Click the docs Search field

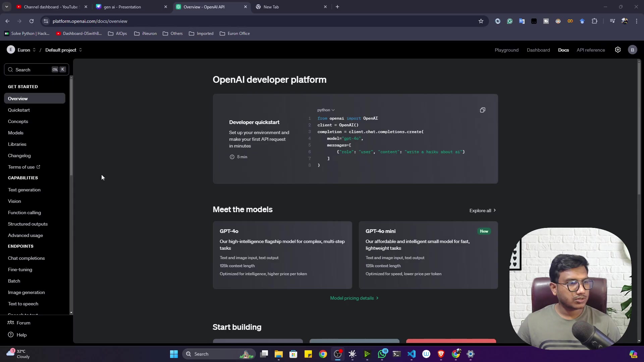point(37,69)
